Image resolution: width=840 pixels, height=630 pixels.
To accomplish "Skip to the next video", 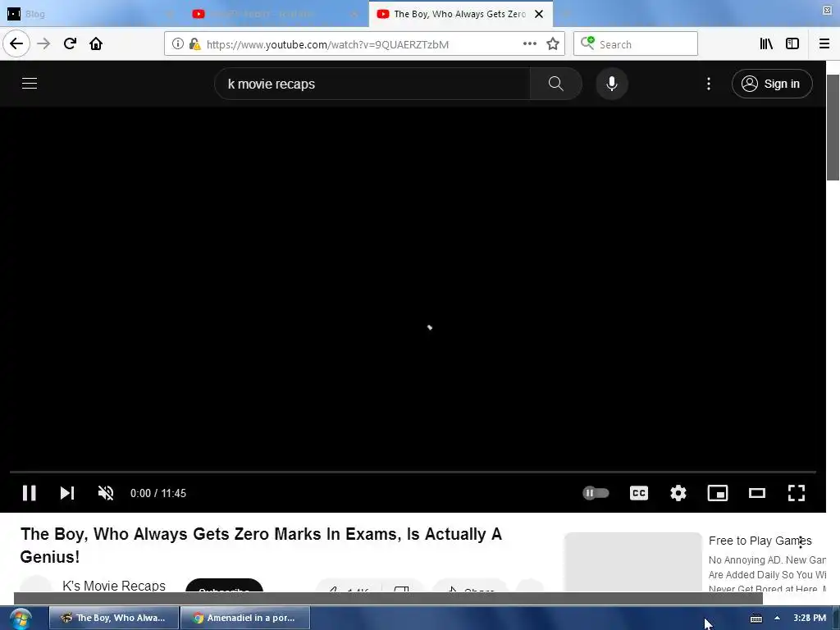I will (67, 493).
